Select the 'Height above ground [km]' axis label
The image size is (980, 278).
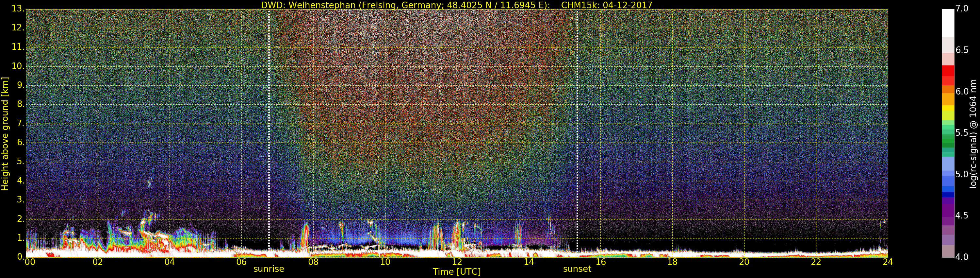pyautogui.click(x=5, y=134)
